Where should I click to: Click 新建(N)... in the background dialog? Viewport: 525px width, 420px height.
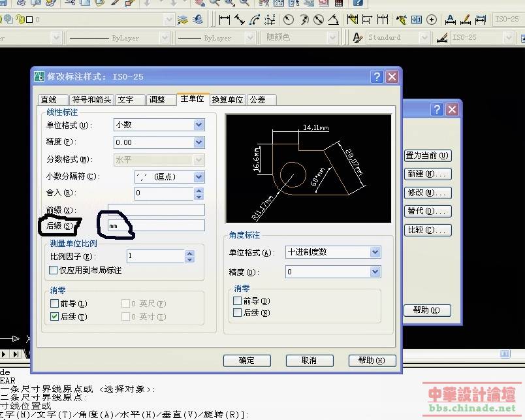tap(428, 174)
